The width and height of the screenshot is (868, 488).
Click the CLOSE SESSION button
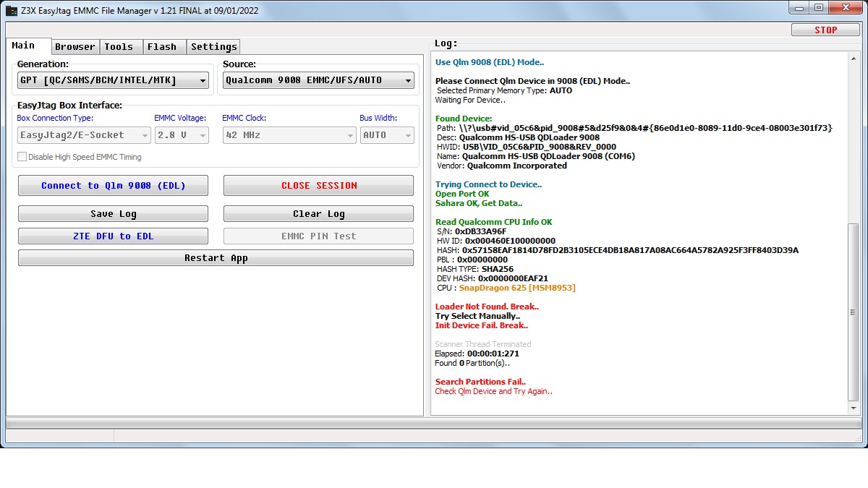[318, 186]
